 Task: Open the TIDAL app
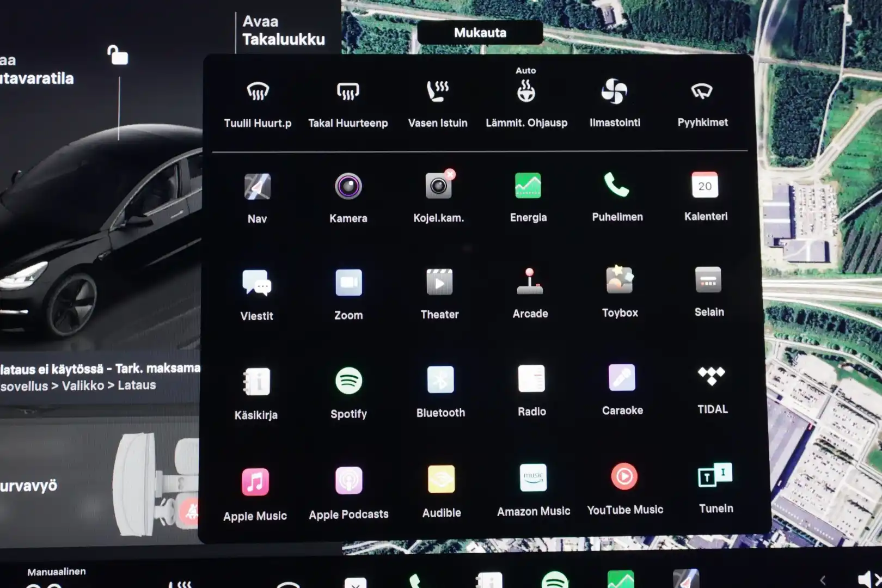[712, 376]
